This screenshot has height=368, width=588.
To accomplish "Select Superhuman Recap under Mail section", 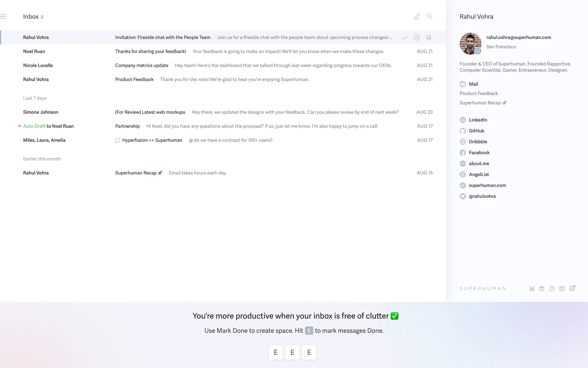I will click(480, 103).
